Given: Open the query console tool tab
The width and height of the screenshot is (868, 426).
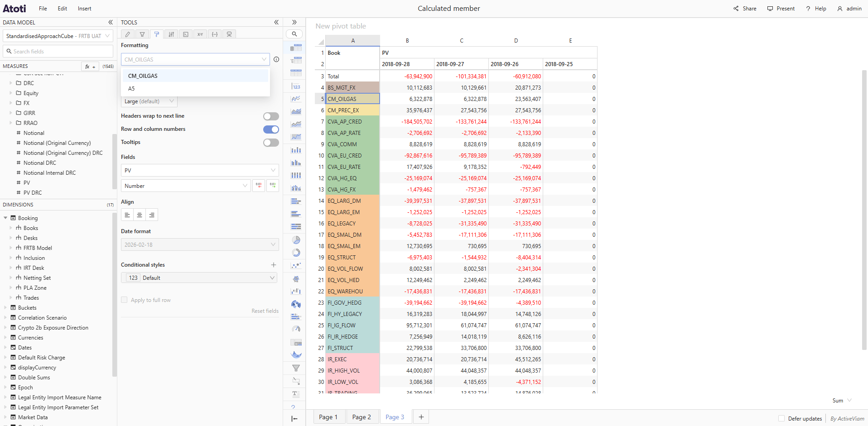Looking at the screenshot, I should click(186, 34).
